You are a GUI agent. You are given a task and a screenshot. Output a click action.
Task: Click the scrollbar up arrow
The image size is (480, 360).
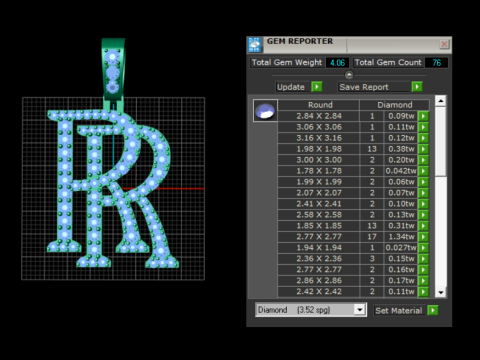441,101
